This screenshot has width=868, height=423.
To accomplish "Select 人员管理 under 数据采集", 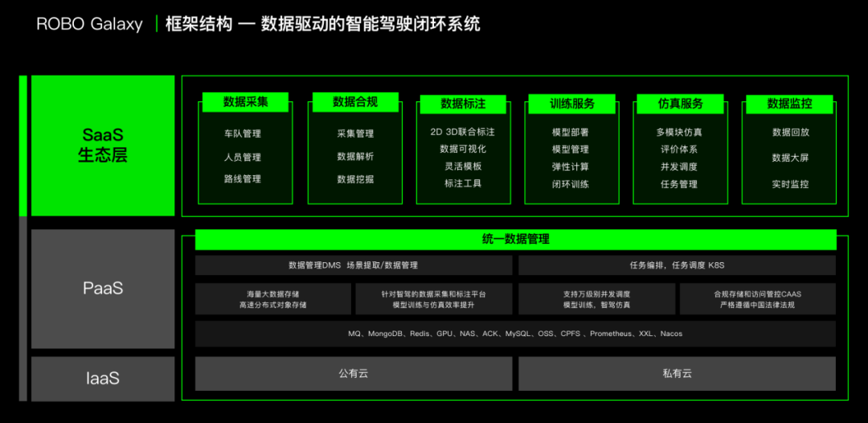I will click(243, 157).
